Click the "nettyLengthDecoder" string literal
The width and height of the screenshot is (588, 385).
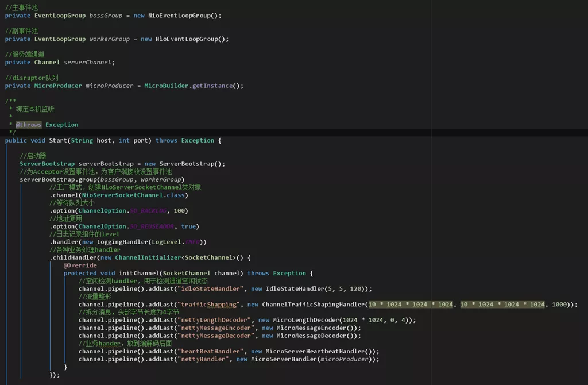coord(214,320)
